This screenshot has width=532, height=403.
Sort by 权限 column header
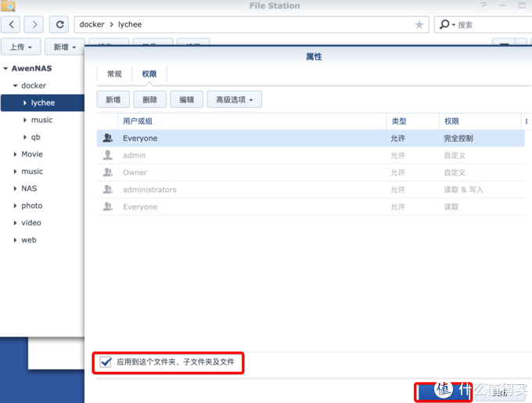[x=480, y=121]
